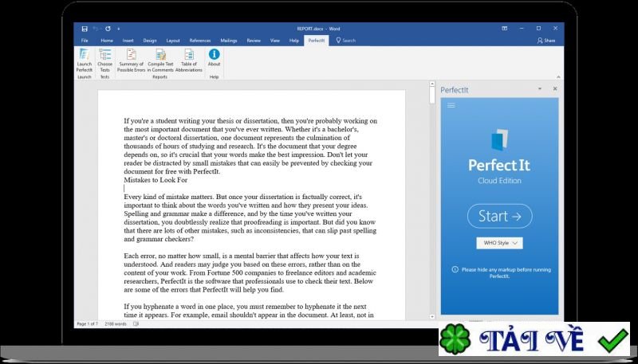Minimize the Word window
Image resolution: width=638 pixels, height=364 pixels.
(522, 29)
